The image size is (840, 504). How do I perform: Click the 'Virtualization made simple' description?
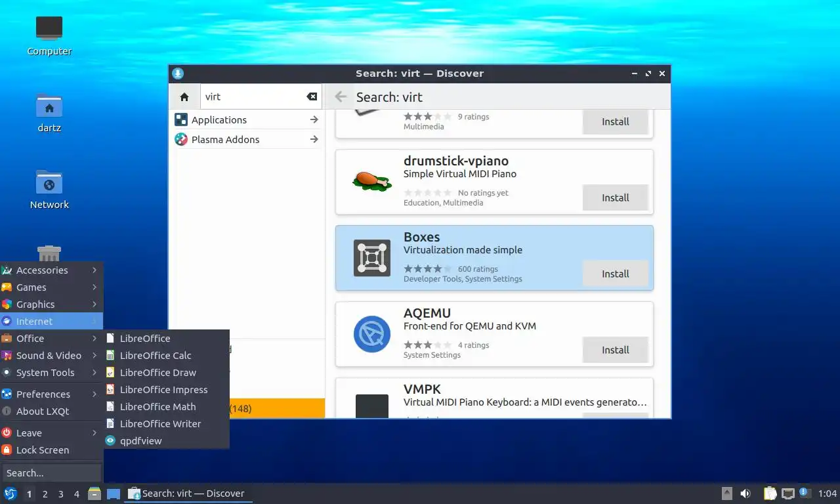463,250
